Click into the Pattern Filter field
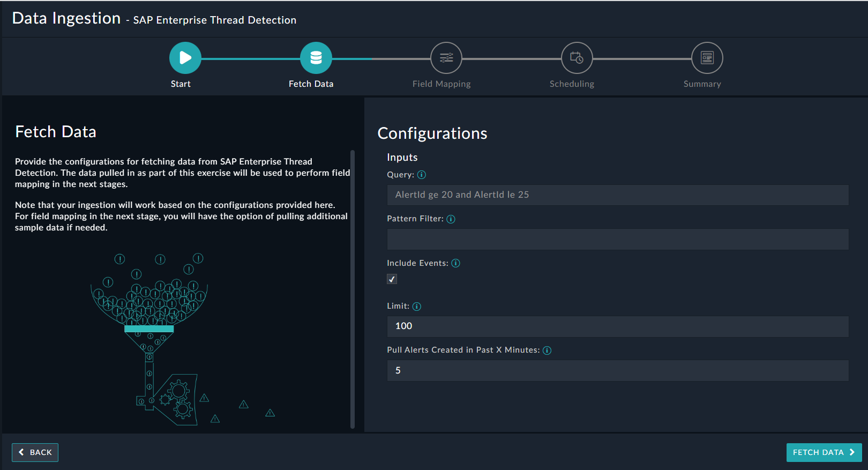The width and height of the screenshot is (868, 470). coord(617,240)
